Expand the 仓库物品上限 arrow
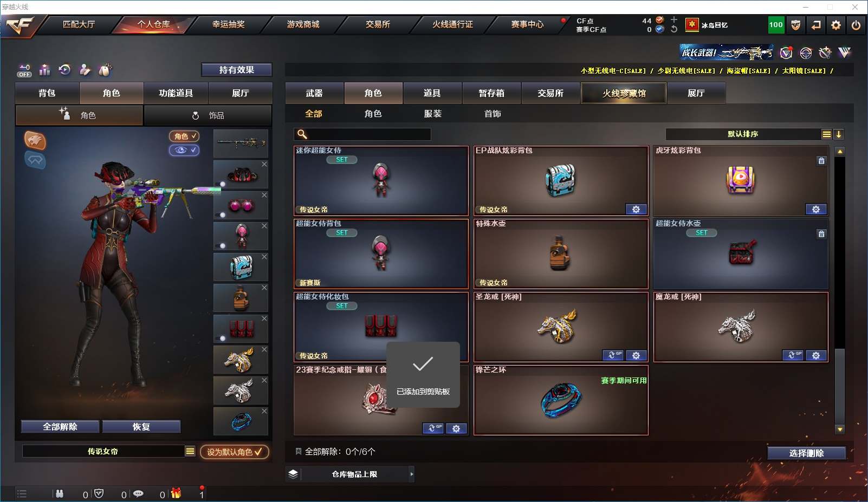The width and height of the screenshot is (868, 502). point(412,474)
